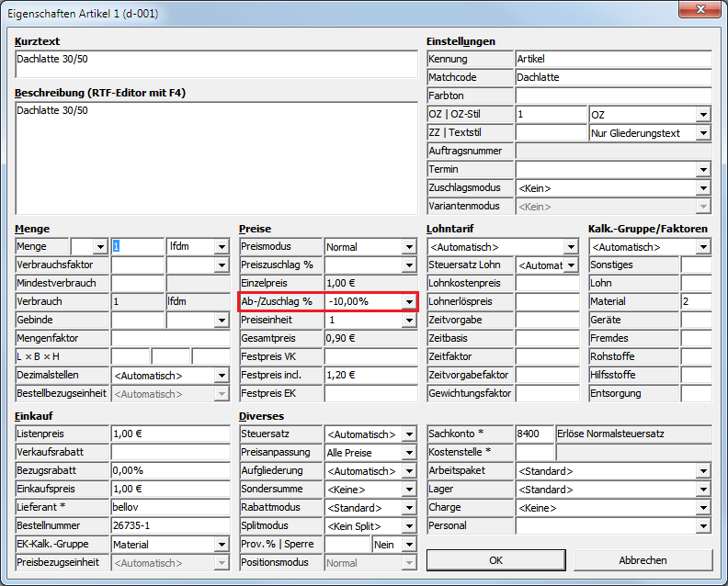Click the OK button
728x586 pixels.
[495, 559]
